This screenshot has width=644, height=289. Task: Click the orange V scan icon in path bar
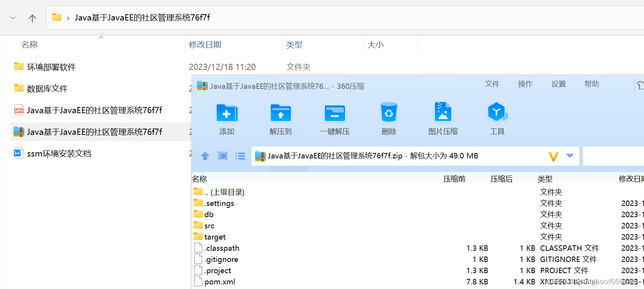pyautogui.click(x=554, y=156)
